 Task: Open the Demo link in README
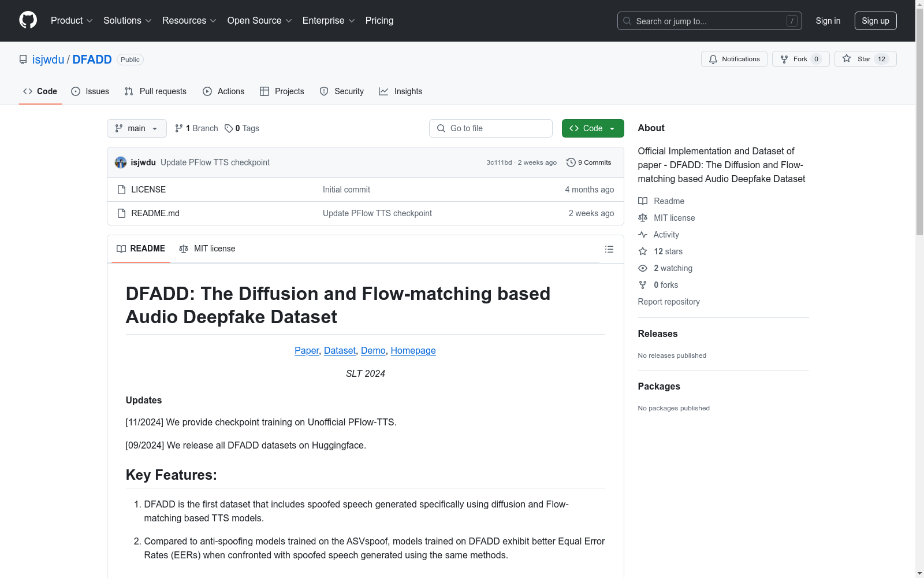coord(373,350)
